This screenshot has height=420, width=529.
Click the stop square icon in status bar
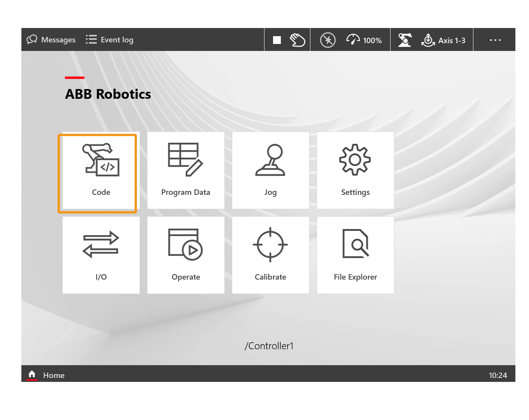(x=277, y=40)
